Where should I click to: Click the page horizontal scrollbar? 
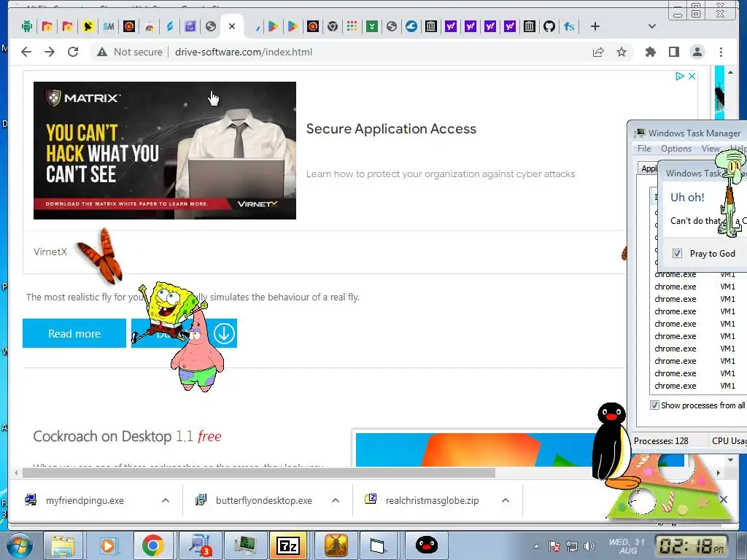point(259,472)
